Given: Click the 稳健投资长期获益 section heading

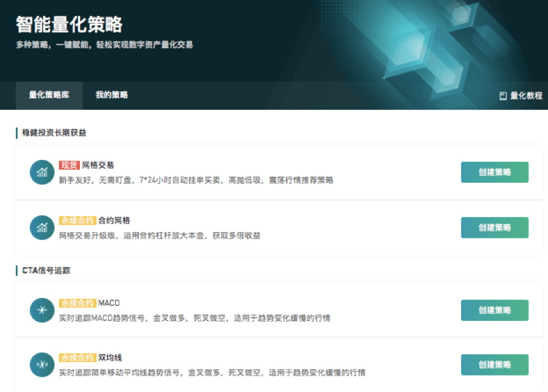Looking at the screenshot, I should click(x=54, y=133).
